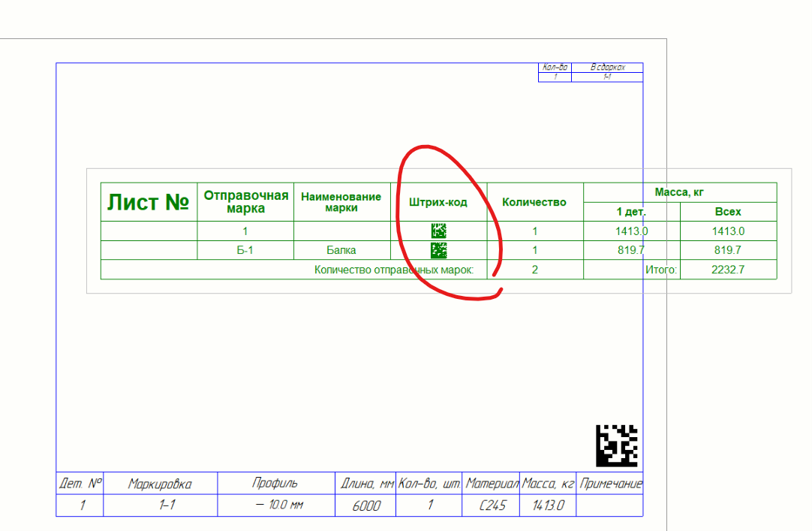
Task: Click 1413.0 in the green '1 дет.' column
Action: point(631,231)
